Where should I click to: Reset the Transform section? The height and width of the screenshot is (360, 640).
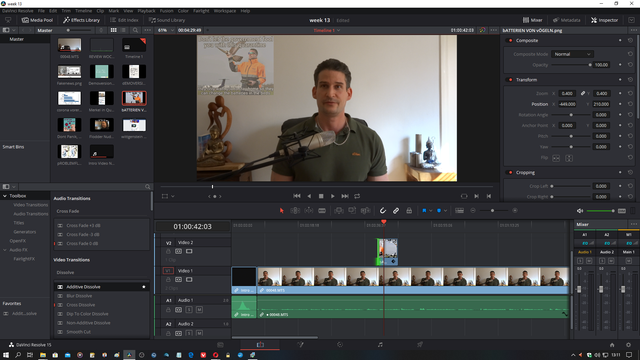630,80
